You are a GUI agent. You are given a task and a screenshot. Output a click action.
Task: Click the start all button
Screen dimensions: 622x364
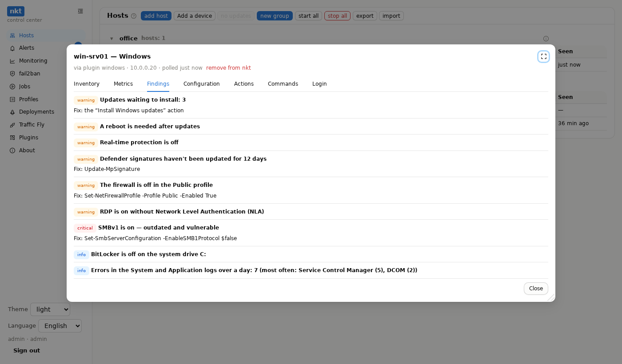[x=308, y=16]
